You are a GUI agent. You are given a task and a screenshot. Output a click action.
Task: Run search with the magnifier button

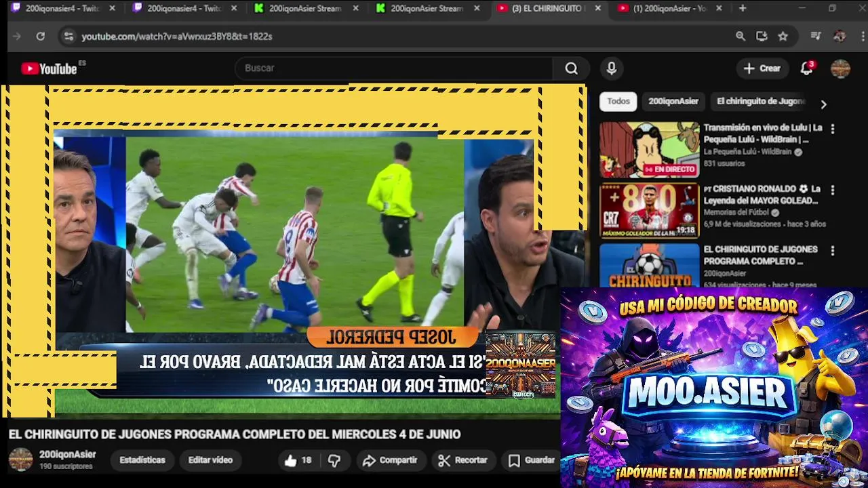(x=572, y=68)
